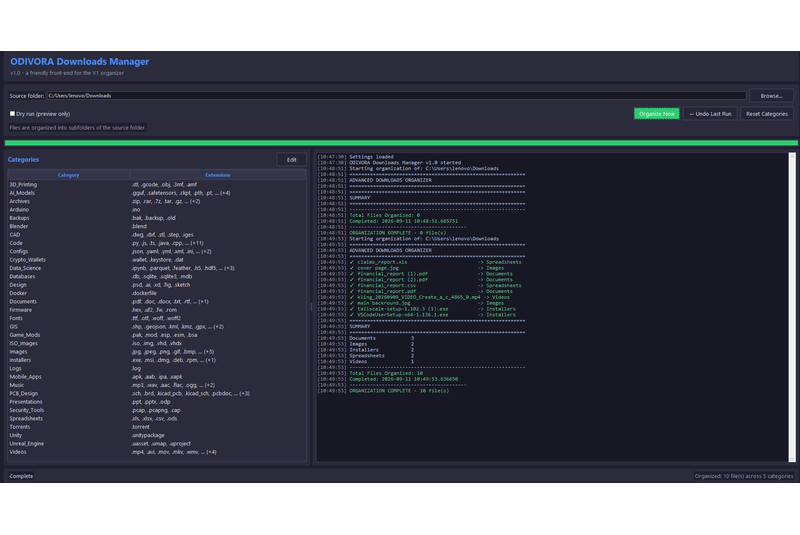Click 'ORGANIZATION COMPLETE - 10 file(s)' log line
The image size is (800, 535).
coord(383,391)
